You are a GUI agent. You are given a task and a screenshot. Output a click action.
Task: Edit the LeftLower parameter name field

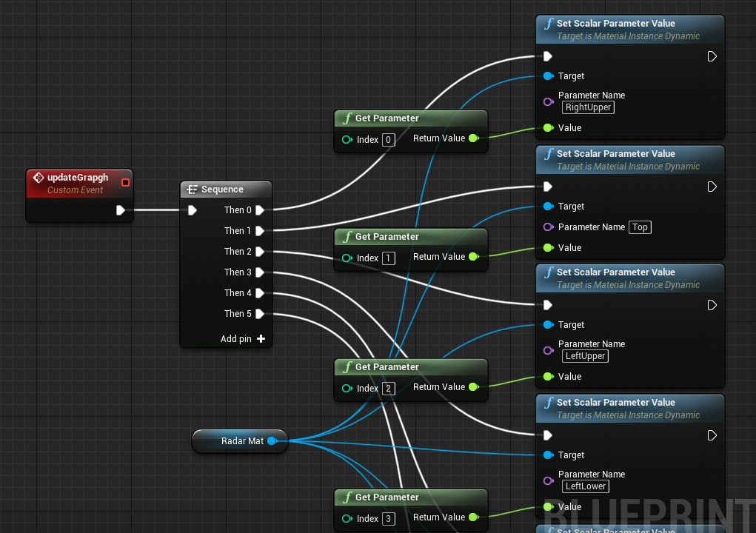tap(586, 486)
